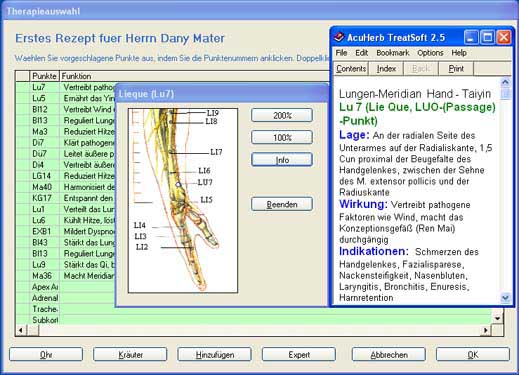The width and height of the screenshot is (519, 375).
Task: Select the Lu5 point row
Action: click(x=65, y=98)
